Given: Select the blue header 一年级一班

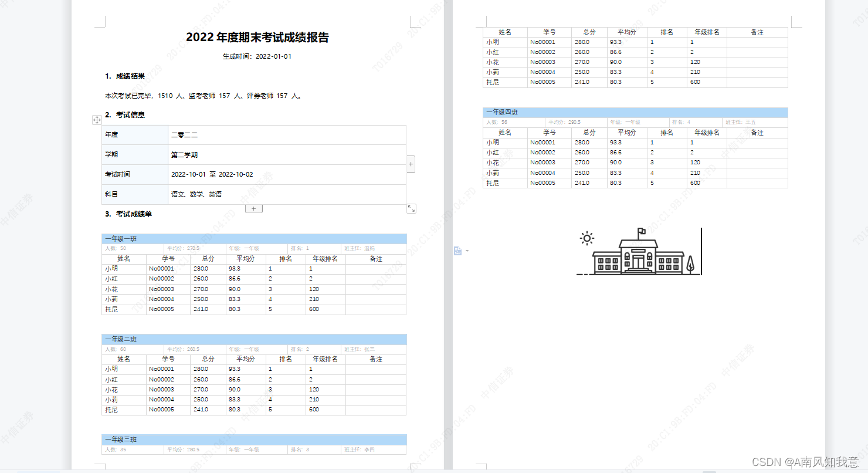Looking at the screenshot, I should point(120,238).
